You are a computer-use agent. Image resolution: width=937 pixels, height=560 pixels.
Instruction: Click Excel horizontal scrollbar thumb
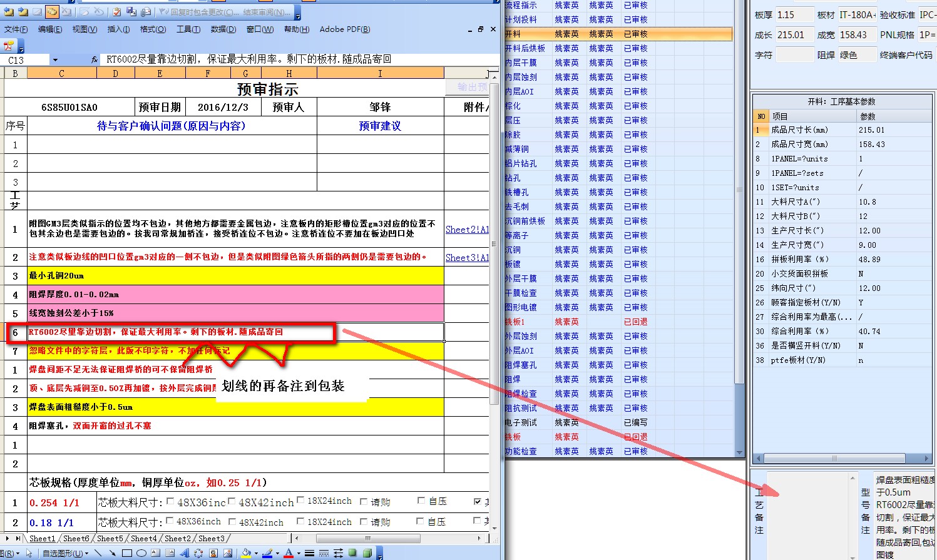point(368,538)
